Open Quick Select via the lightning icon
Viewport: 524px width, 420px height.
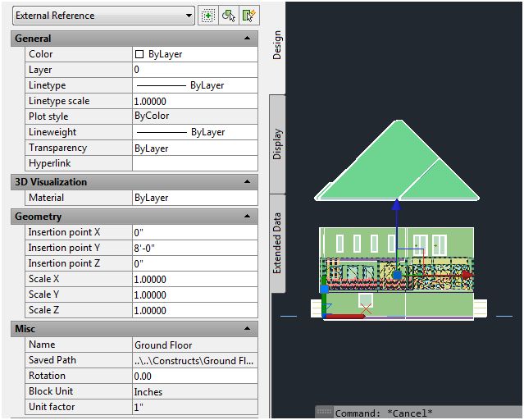tap(249, 16)
